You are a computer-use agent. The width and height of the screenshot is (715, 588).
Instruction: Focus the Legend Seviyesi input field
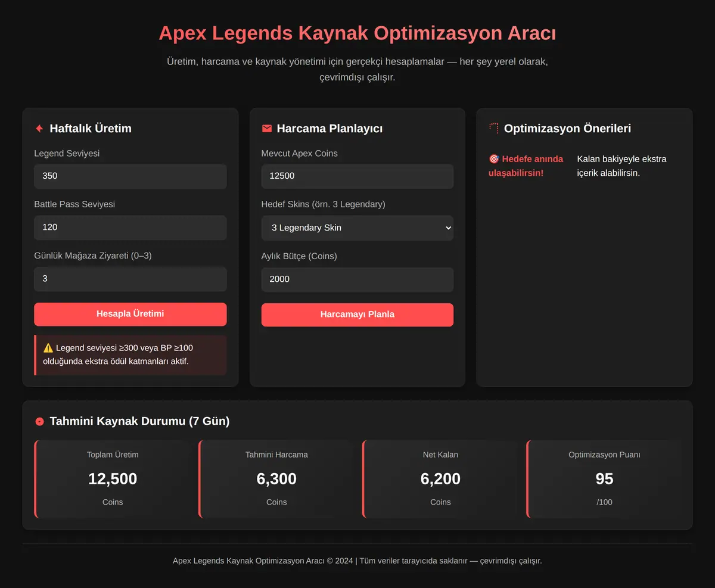click(x=130, y=176)
